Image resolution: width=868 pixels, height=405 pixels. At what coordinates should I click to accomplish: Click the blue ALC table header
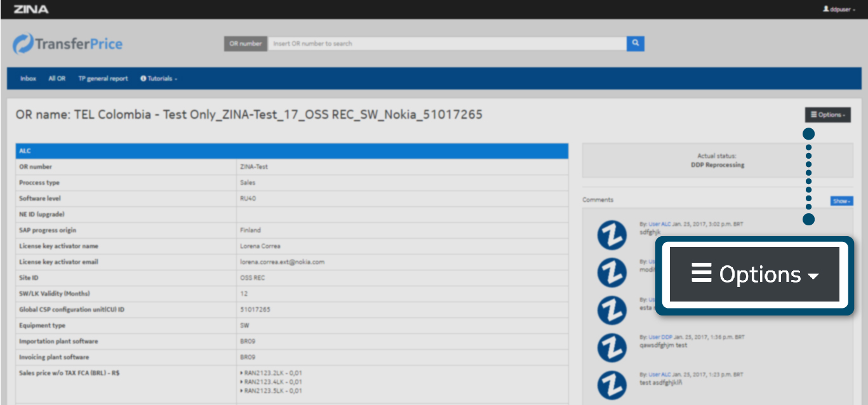point(291,151)
